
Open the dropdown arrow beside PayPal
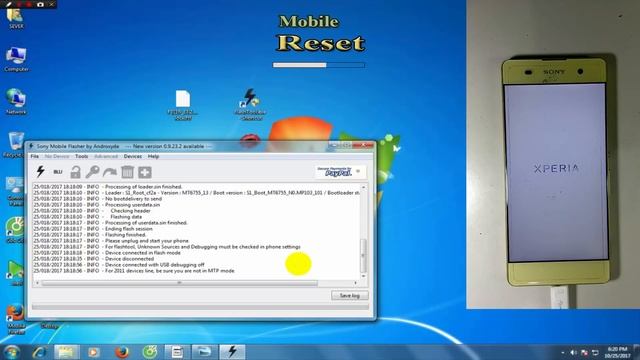tap(358, 171)
